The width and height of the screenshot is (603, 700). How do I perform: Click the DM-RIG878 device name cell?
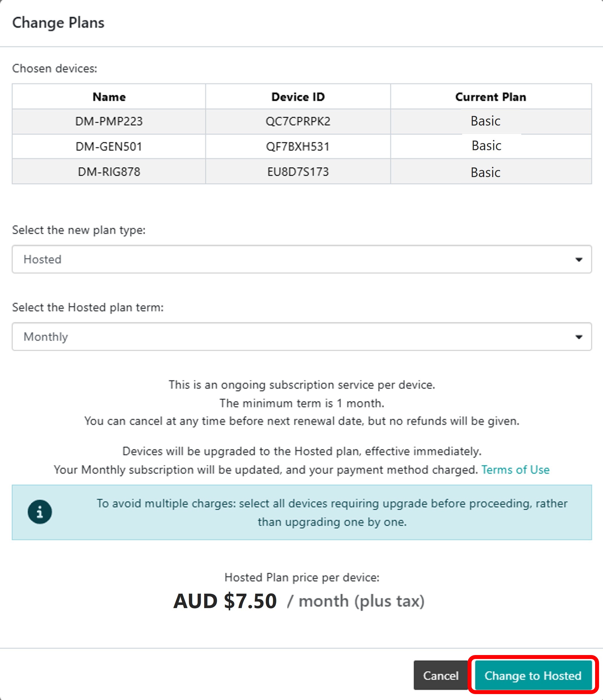coord(109,172)
